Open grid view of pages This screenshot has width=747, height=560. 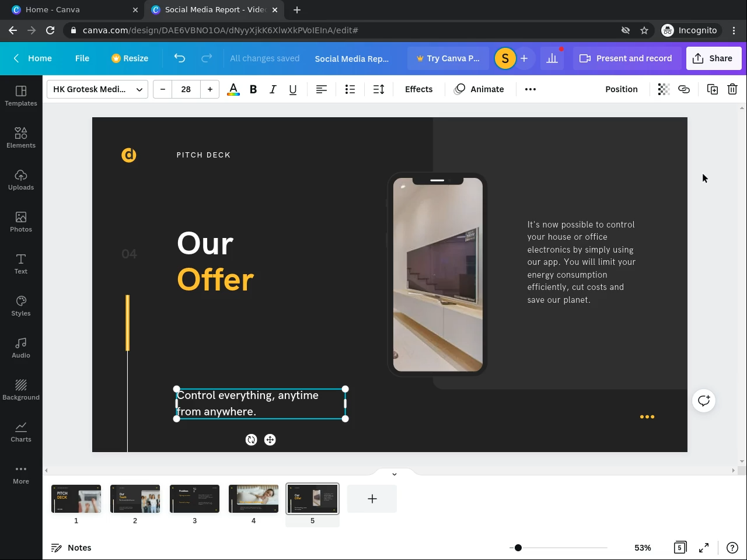(x=680, y=548)
